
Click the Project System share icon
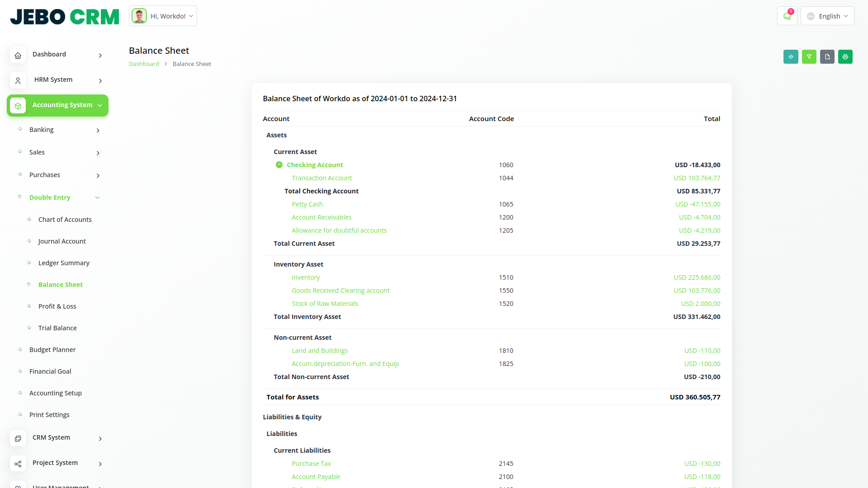click(18, 464)
